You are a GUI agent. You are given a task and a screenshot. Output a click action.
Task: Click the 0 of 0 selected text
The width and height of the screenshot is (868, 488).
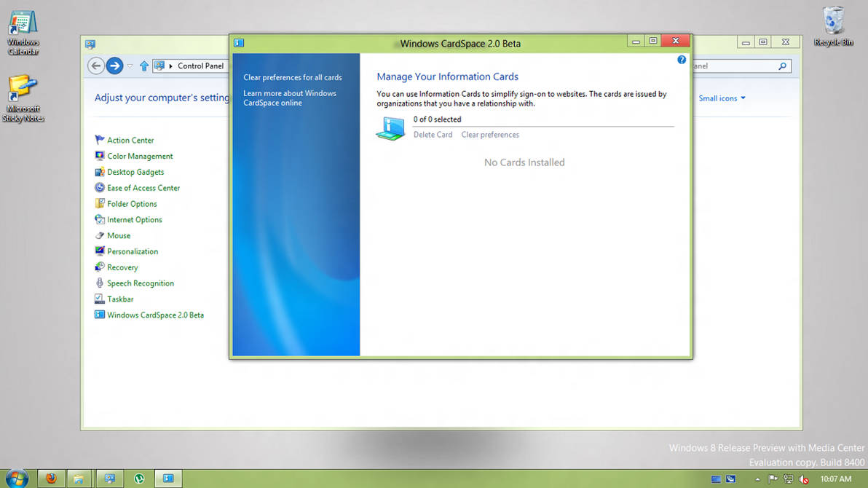point(438,119)
